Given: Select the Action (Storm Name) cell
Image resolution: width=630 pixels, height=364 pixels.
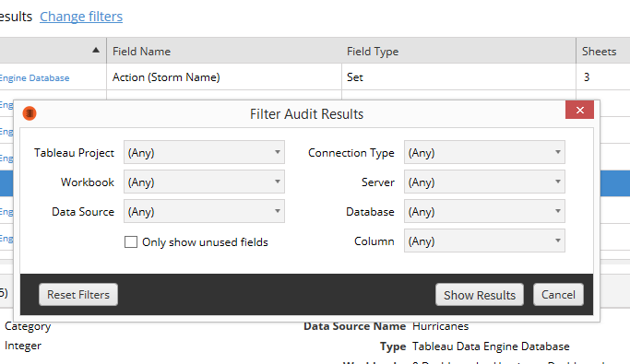Looking at the screenshot, I should 224,77.
